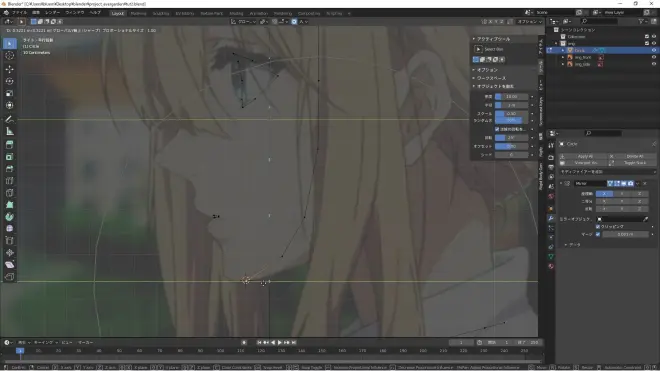Open the Output properties tab
Screen dimensions: 660x371
click(x=551, y=167)
